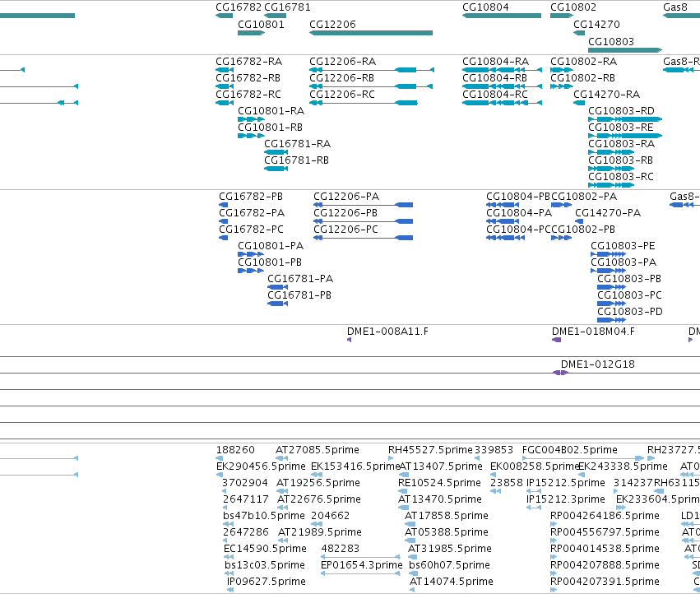This screenshot has height=594, width=700.
Task: Select the CG10803 gene bar
Action: click(625, 50)
